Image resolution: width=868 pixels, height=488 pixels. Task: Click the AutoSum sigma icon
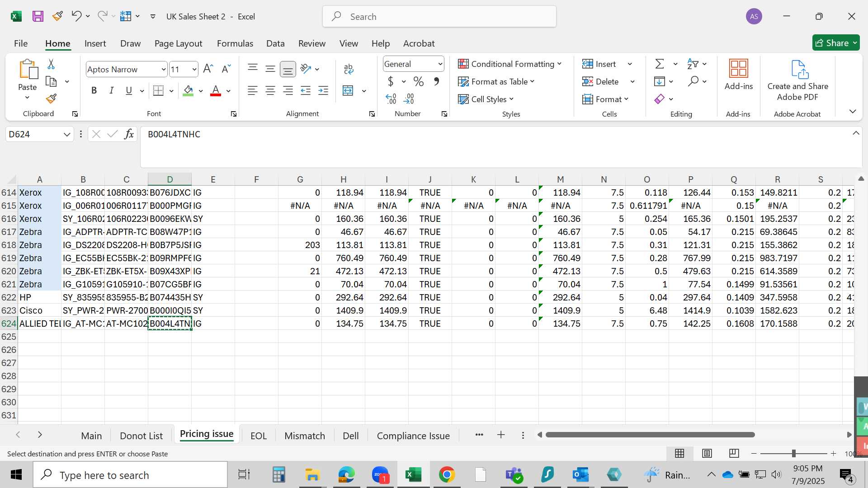[x=660, y=64]
